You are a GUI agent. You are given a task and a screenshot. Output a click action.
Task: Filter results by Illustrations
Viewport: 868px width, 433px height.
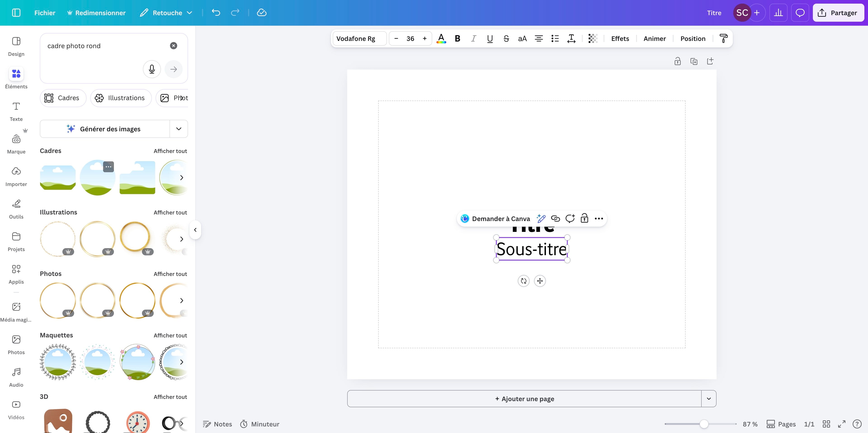[121, 98]
